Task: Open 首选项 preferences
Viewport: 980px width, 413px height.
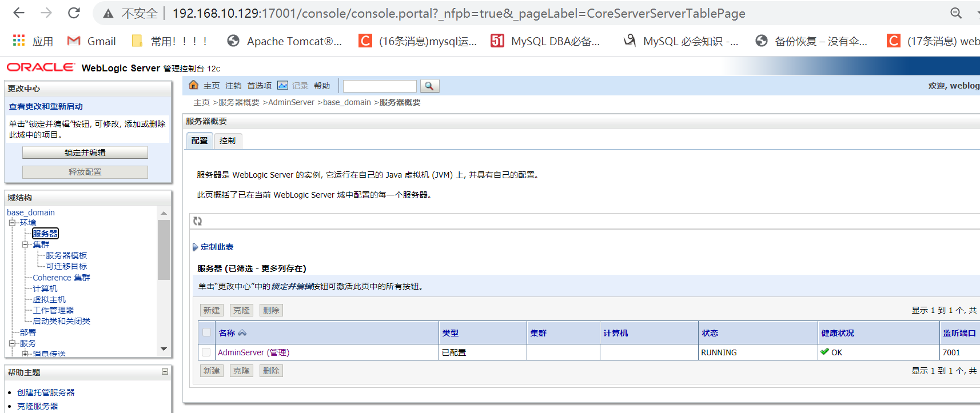Action: pyautogui.click(x=260, y=86)
